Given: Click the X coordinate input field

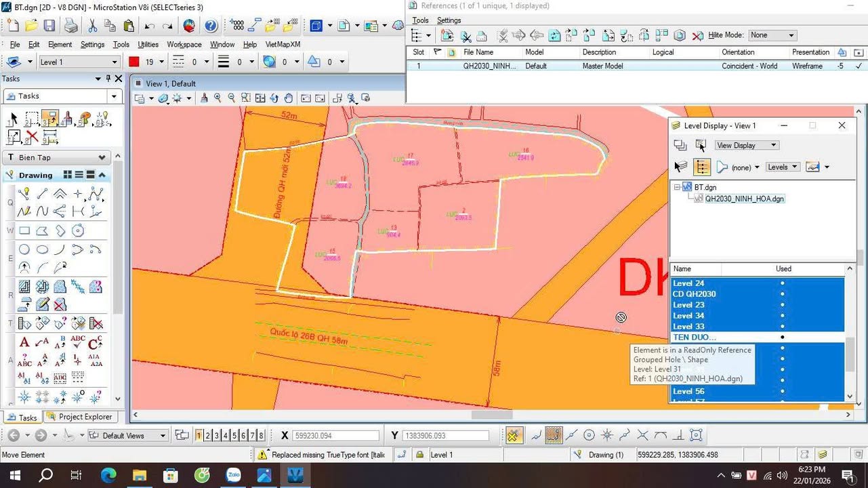Looking at the screenshot, I should [x=335, y=436].
